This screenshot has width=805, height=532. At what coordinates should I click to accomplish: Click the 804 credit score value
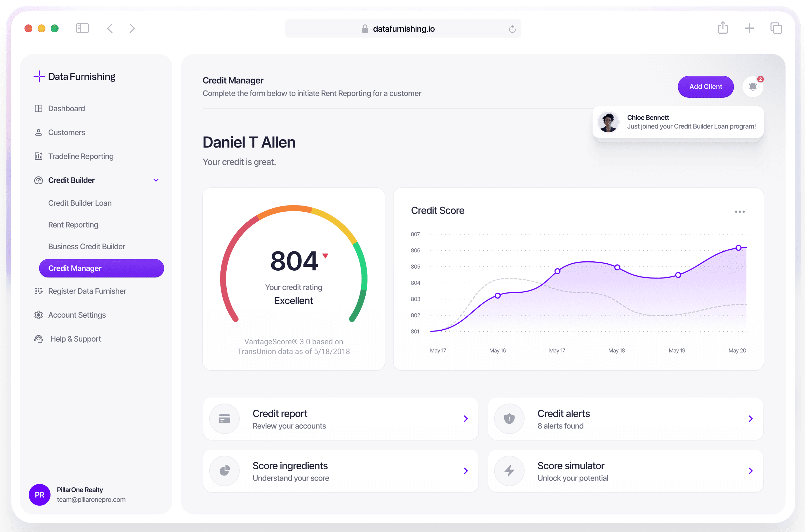[x=294, y=261]
